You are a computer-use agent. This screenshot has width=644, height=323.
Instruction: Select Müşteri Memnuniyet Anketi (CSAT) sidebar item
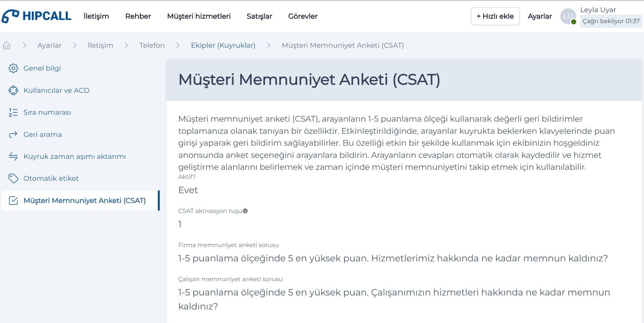(80, 201)
